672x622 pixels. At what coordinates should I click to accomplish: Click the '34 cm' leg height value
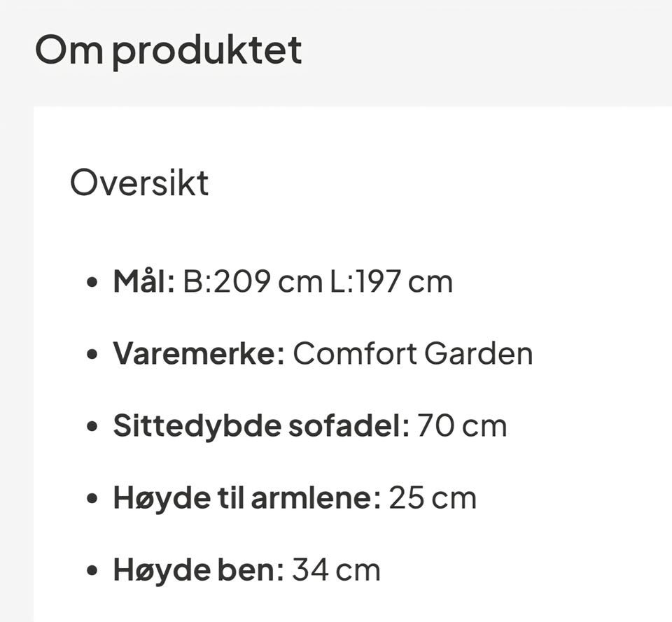[x=336, y=570]
